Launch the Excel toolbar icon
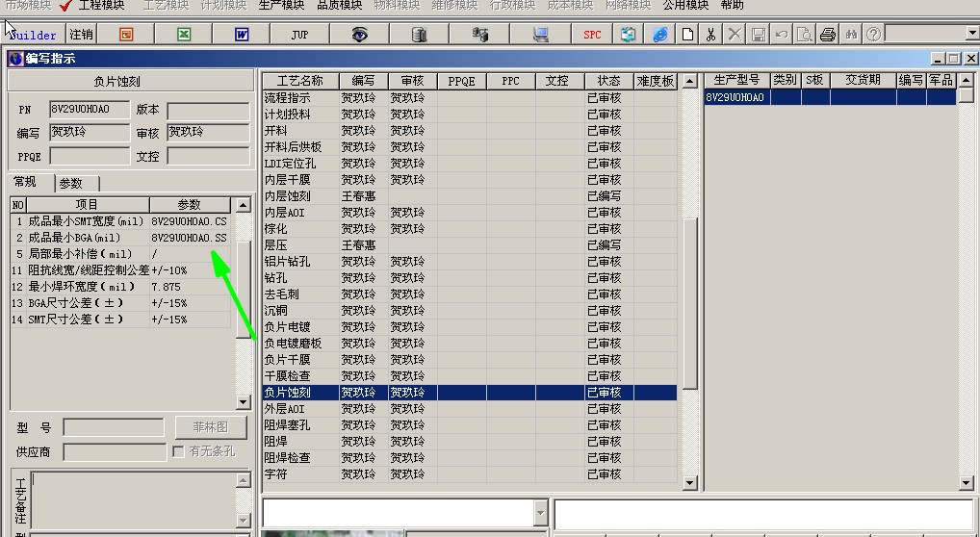 point(184,35)
